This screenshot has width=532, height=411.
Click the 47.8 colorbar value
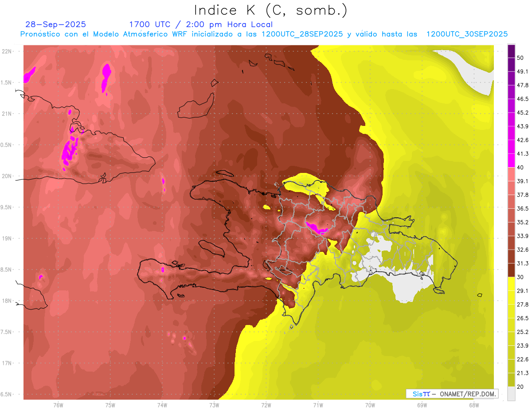click(523, 85)
